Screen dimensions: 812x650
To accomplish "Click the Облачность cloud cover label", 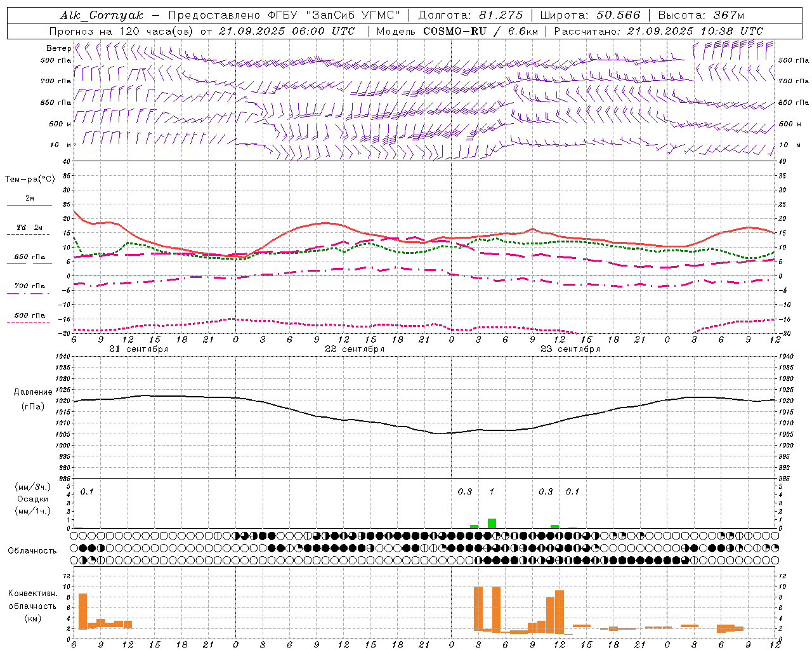I will point(32,551).
